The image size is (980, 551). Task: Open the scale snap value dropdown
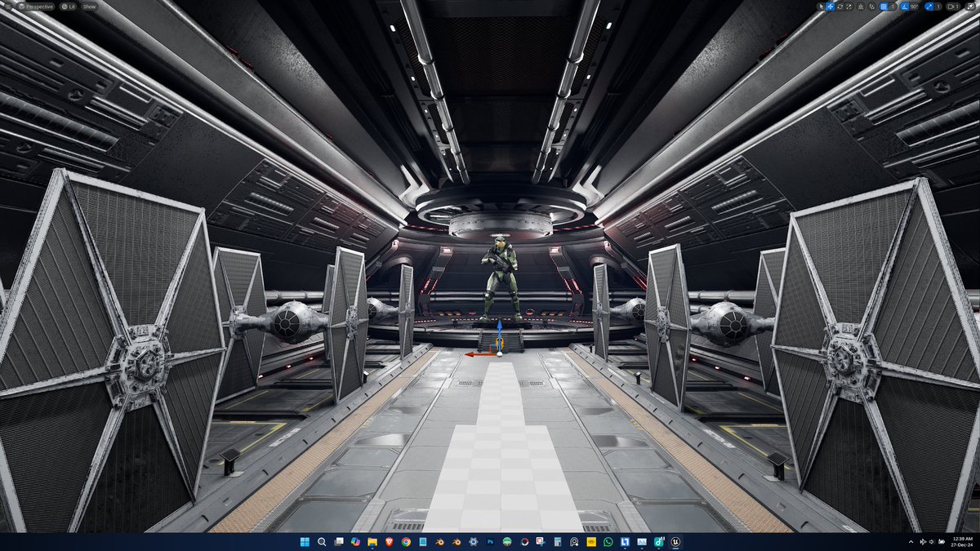click(x=938, y=6)
